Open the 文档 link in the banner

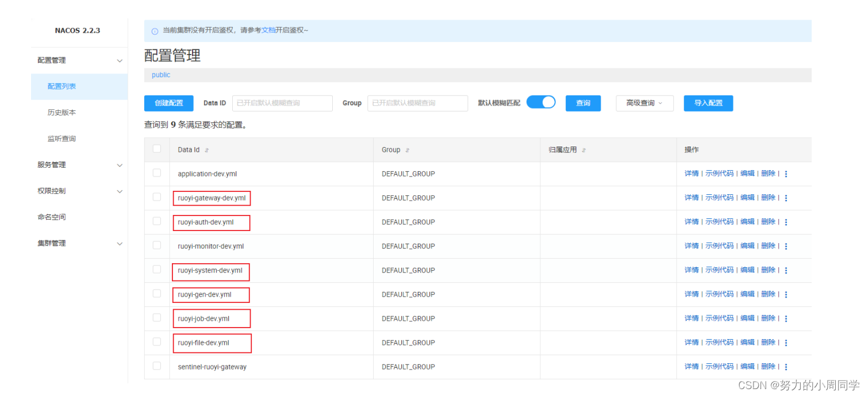click(x=268, y=30)
